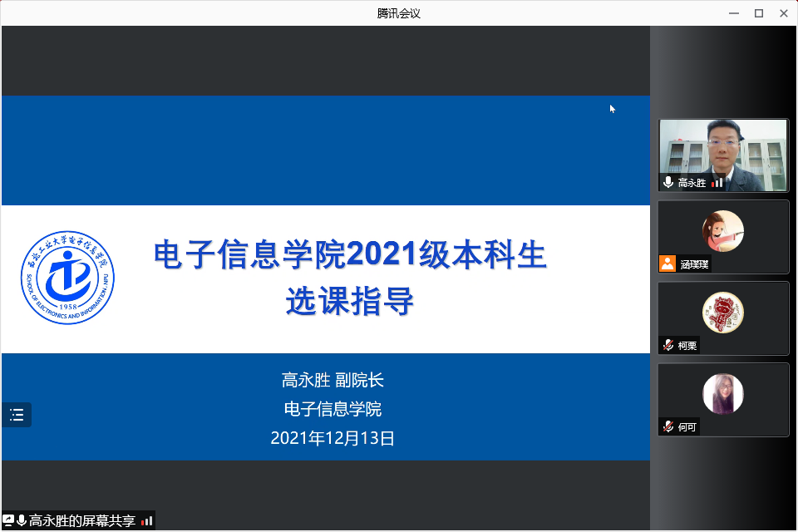Click muted microphone icon next to 柯栗
Screen dimensions: 798x532
(x=667, y=345)
